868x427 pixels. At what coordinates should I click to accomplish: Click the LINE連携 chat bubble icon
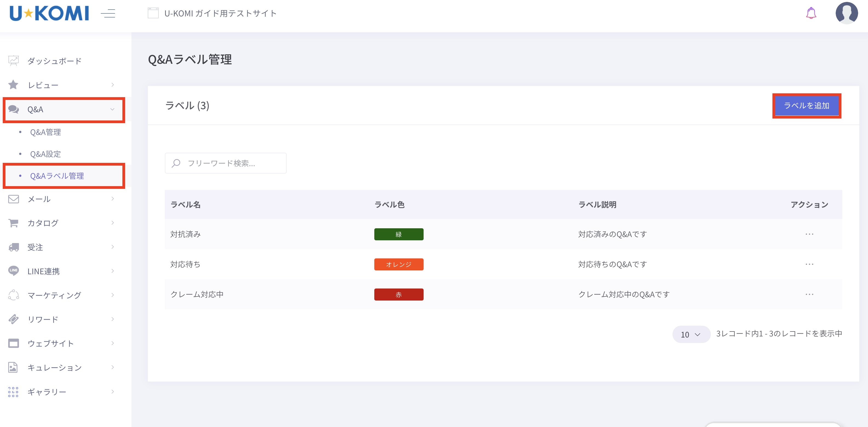tap(13, 271)
